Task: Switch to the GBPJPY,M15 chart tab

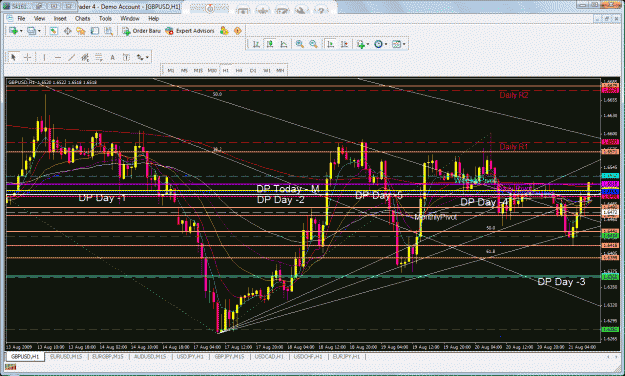Action: [229, 356]
